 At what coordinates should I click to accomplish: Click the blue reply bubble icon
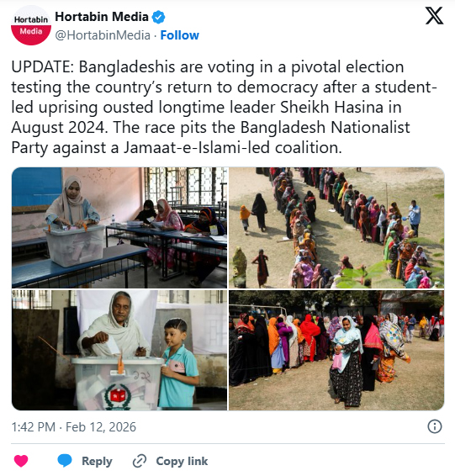coord(65,461)
